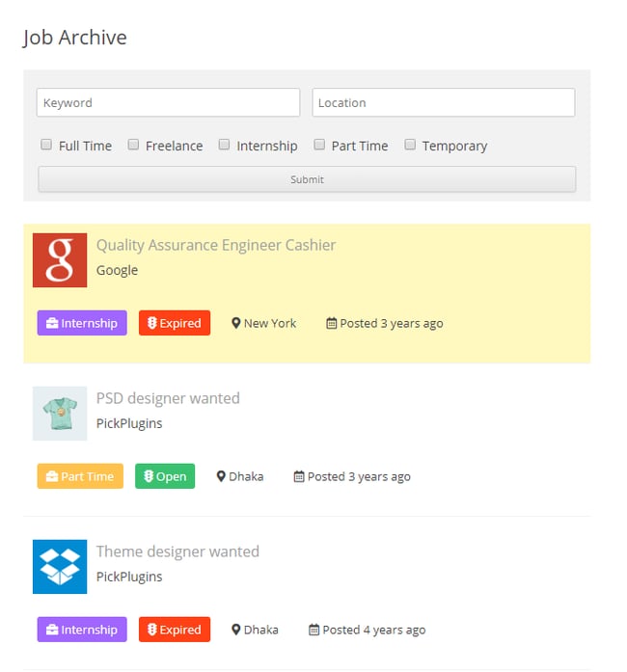Click the purple Internship badge on Google job

tap(82, 323)
